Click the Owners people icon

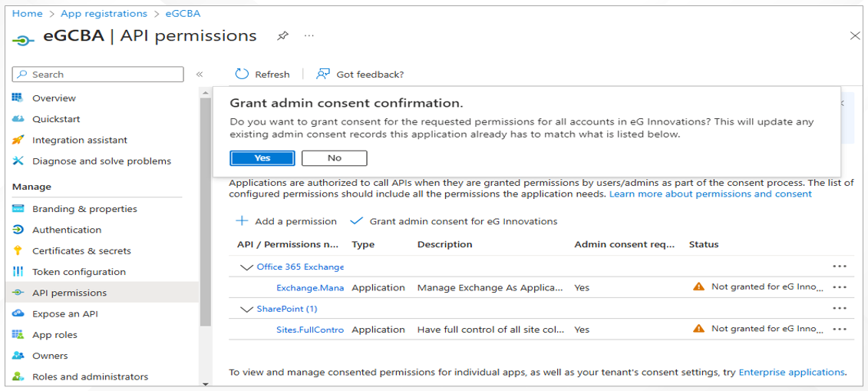coord(18,356)
